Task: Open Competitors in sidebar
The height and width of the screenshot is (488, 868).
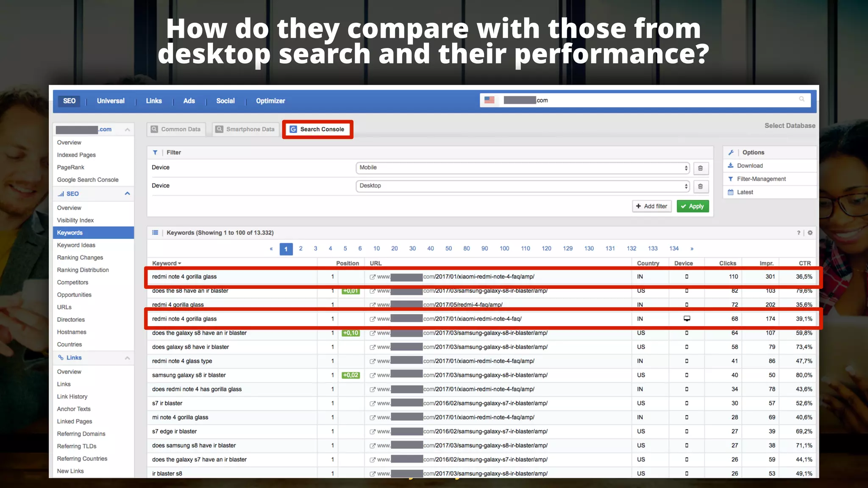Action: [x=72, y=282]
